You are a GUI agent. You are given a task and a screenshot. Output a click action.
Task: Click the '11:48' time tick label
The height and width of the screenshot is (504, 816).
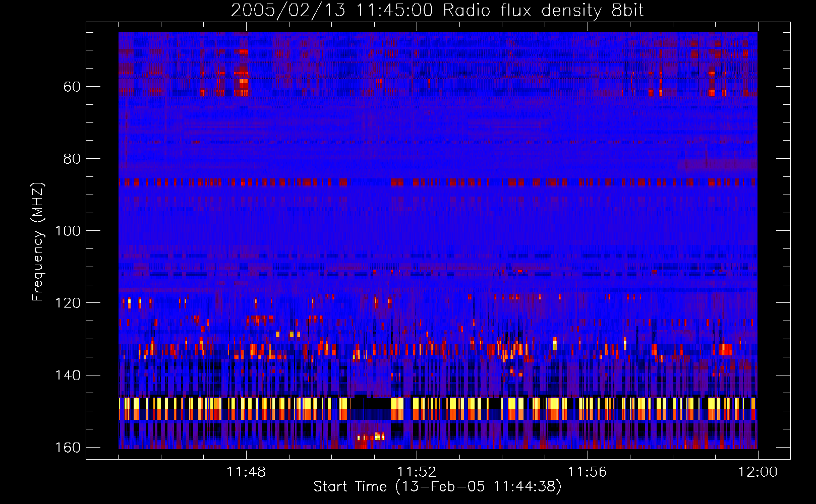[x=246, y=472]
